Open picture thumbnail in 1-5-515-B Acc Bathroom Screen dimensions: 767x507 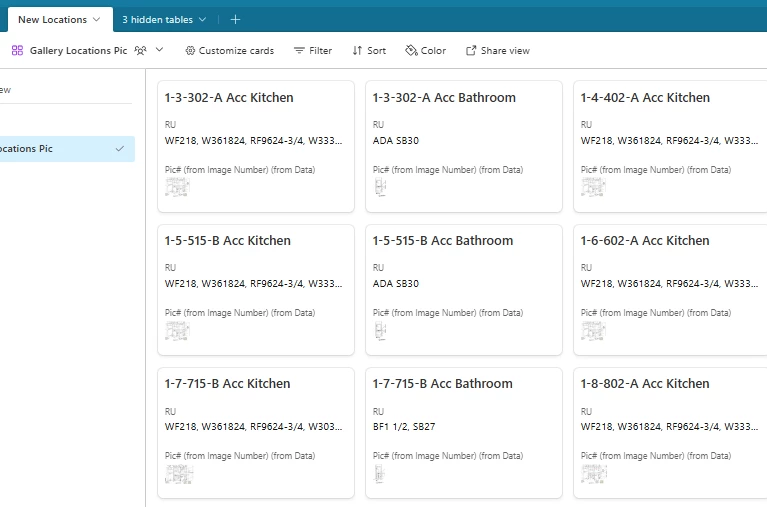point(380,330)
